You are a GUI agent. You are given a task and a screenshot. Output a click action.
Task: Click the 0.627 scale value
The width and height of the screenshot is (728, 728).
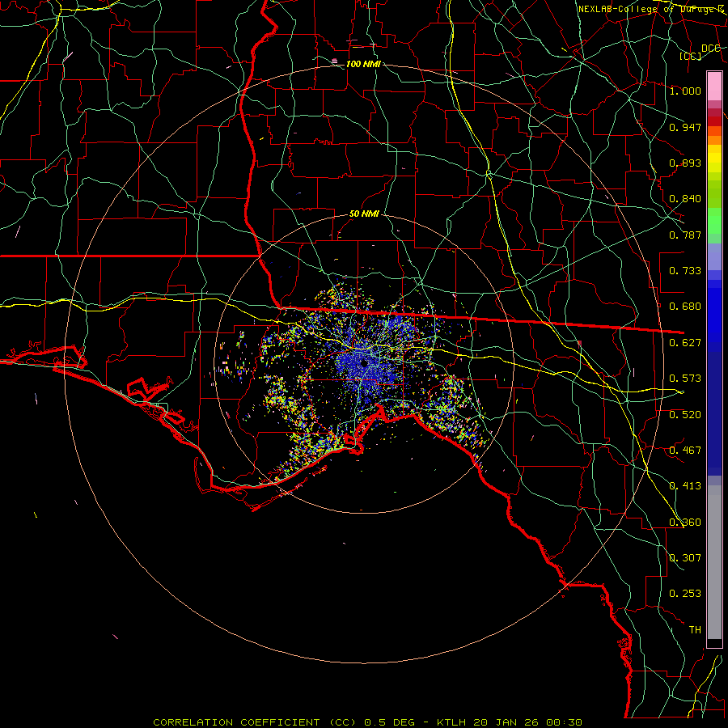685,343
